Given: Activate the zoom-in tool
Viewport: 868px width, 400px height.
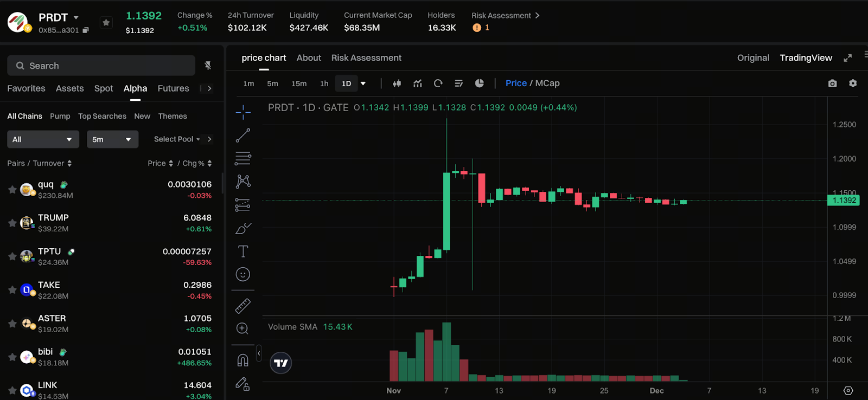Looking at the screenshot, I should 243,328.
